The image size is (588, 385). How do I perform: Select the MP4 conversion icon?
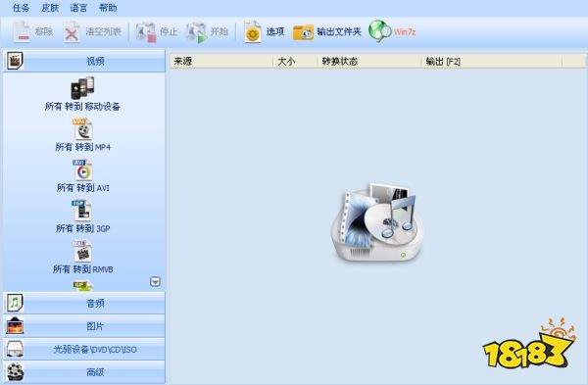click(x=82, y=129)
